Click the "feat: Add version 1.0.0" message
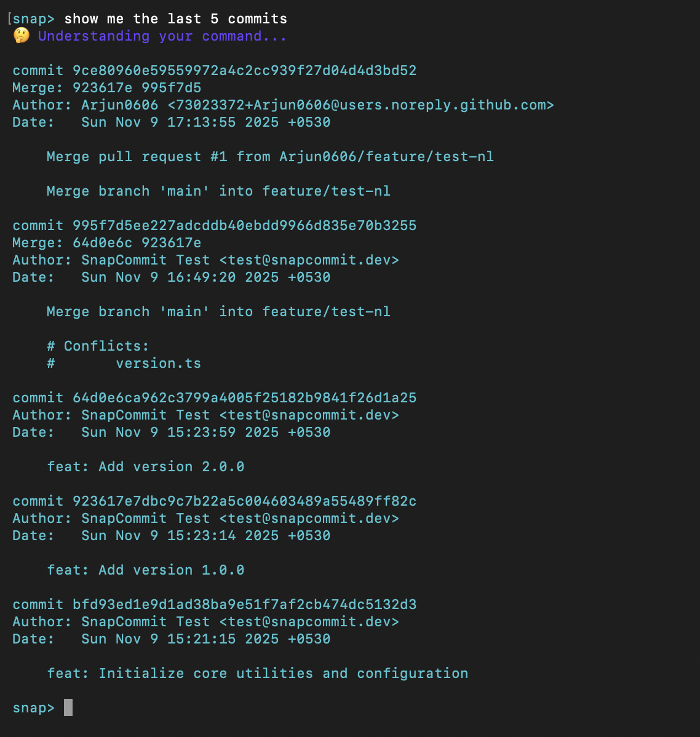Viewport: 700px width, 737px height. point(146,570)
